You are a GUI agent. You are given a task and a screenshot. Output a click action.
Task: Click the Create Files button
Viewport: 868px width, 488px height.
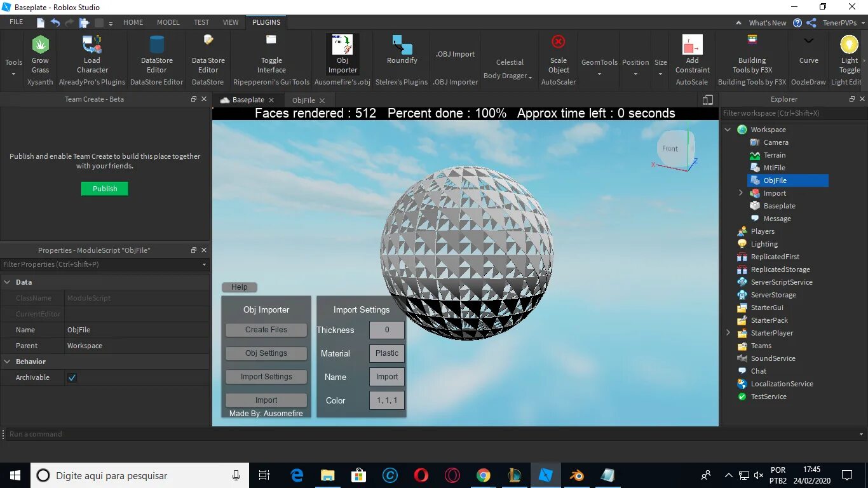[x=266, y=330]
